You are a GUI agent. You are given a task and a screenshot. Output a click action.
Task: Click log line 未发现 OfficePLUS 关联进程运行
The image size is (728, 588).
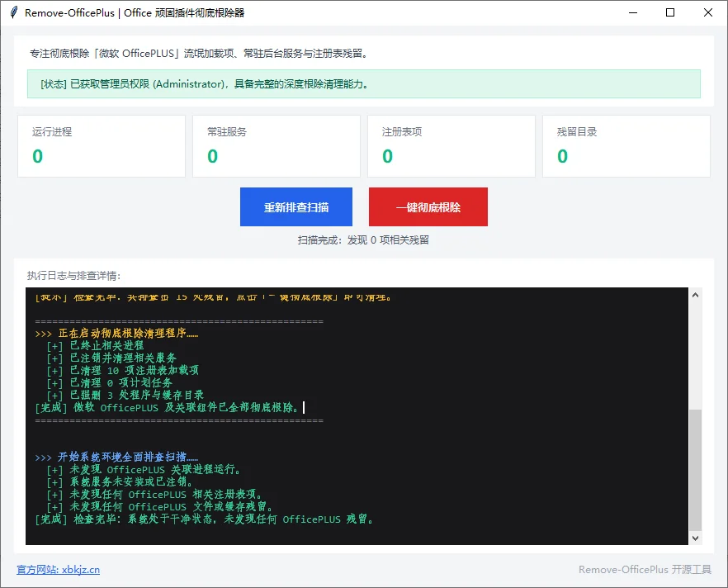pyautogui.click(x=144, y=470)
